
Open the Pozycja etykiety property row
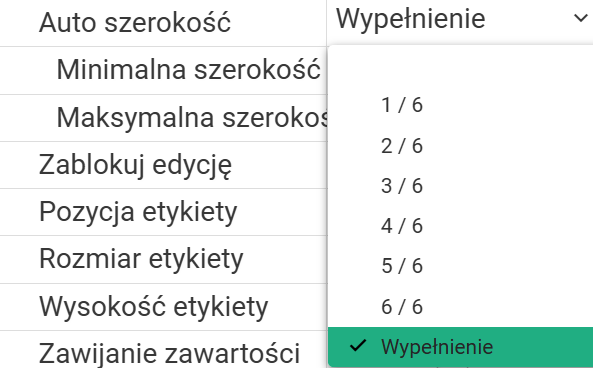(163, 212)
